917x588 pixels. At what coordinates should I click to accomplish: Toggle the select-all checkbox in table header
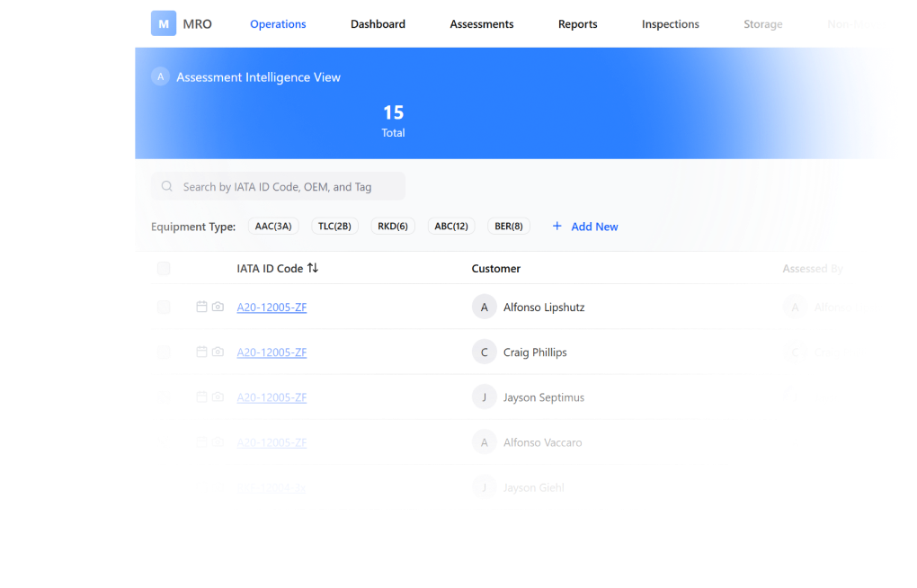[x=164, y=268]
